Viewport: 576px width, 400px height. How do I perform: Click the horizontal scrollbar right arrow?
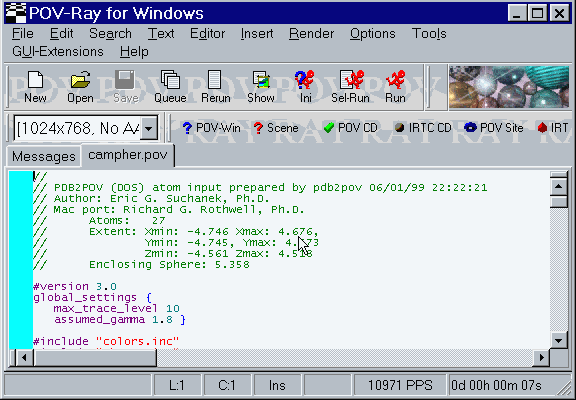pos(541,357)
